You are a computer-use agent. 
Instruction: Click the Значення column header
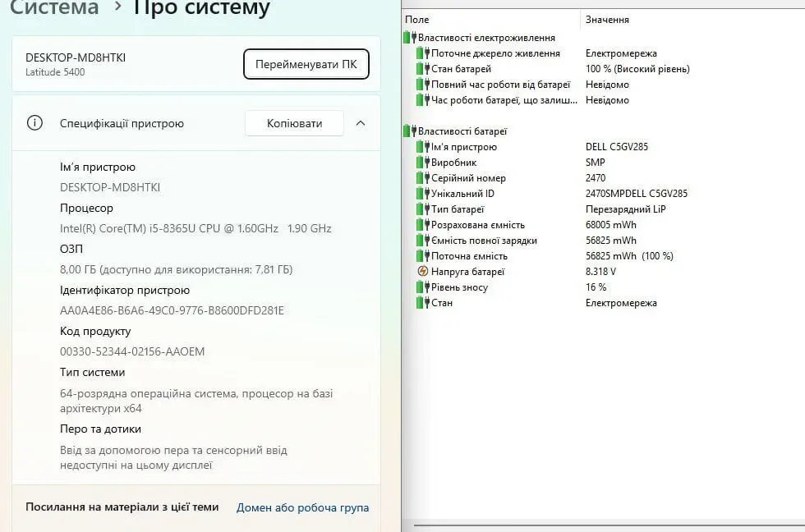[608, 19]
